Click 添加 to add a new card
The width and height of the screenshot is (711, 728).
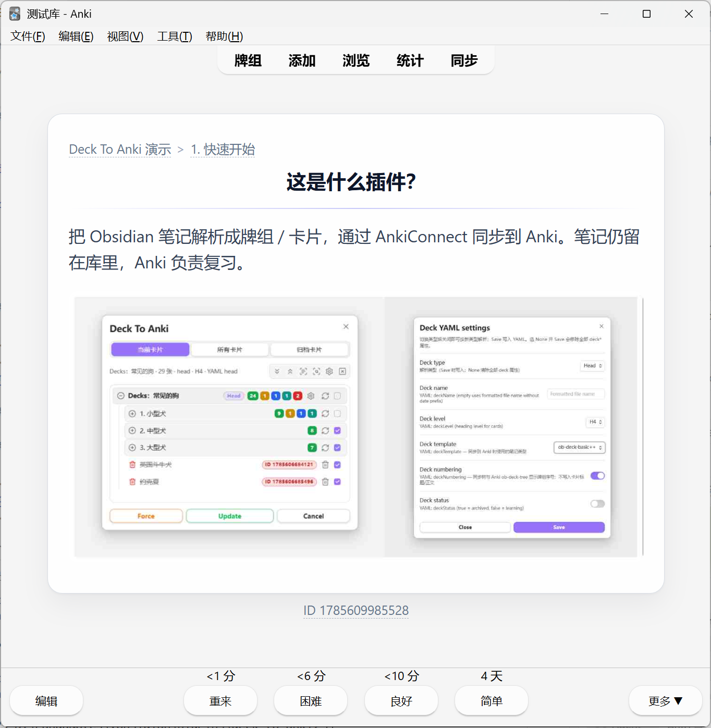302,60
